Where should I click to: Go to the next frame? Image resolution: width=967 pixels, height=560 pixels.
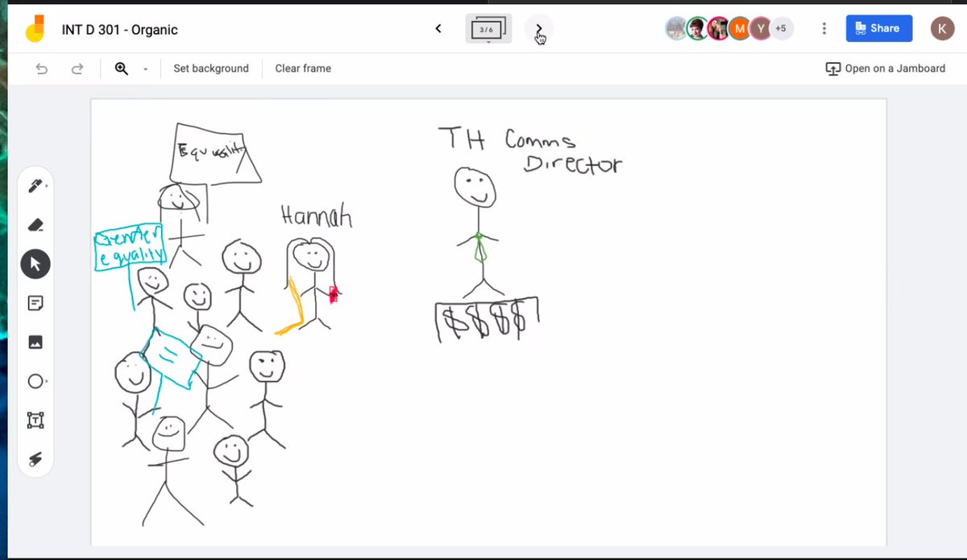coord(539,29)
